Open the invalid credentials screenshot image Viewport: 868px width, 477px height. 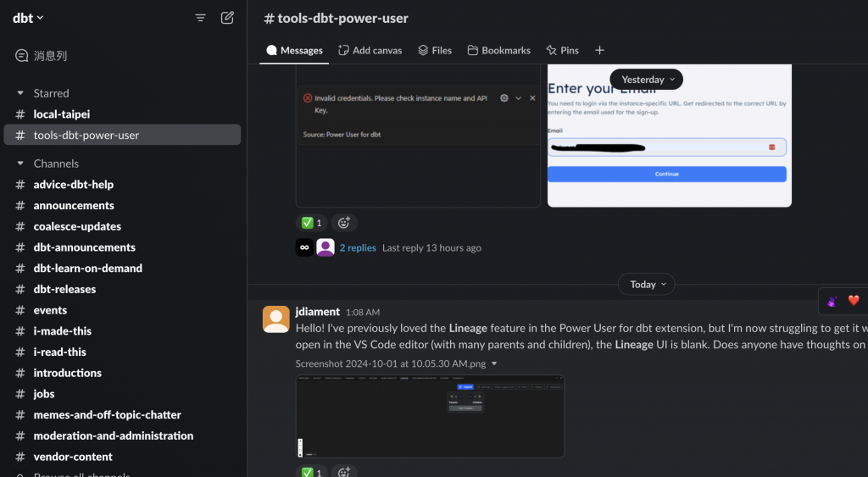click(418, 136)
